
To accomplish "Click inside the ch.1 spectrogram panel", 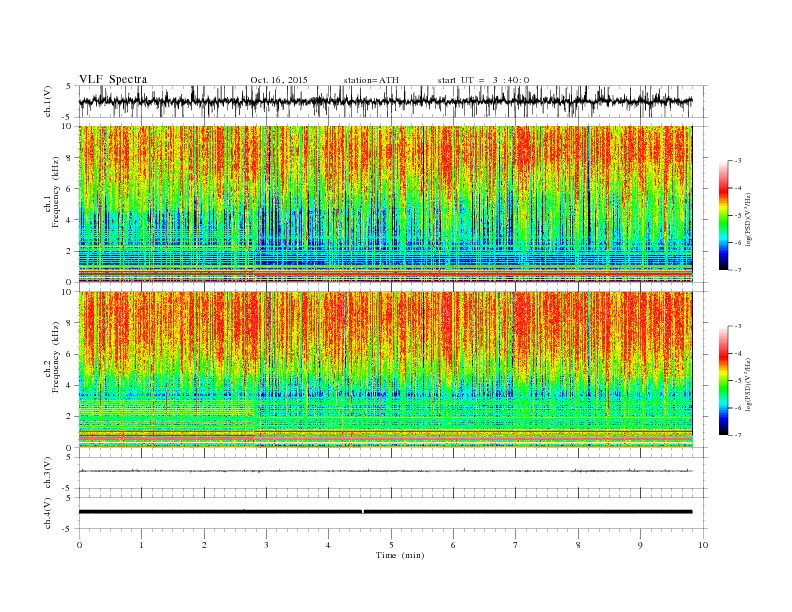I will tap(385, 204).
